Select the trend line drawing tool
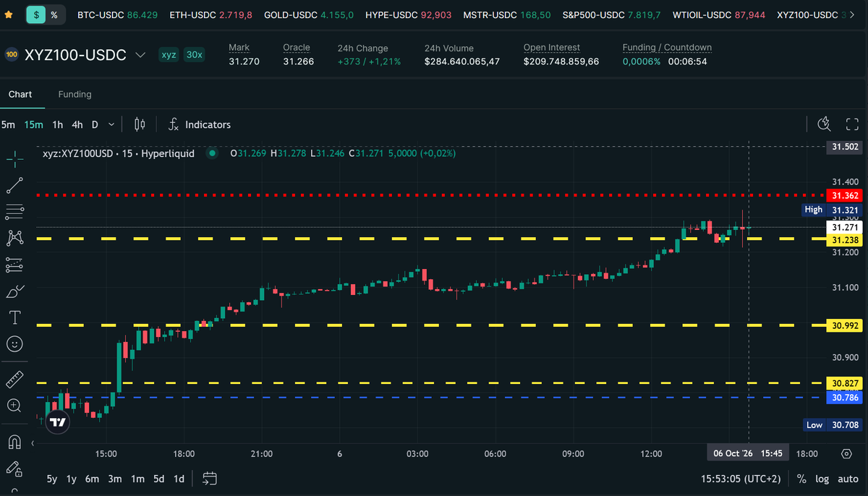Viewport: 868px width, 496px height. (14, 186)
